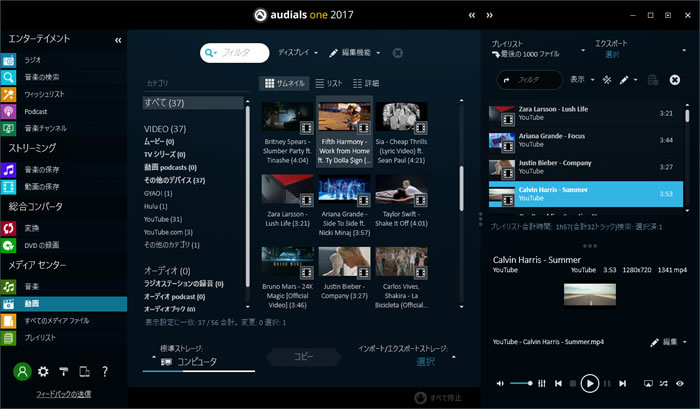This screenshot has width=700, height=409.
Task: Pause playback with the pause button
Action: pos(607,383)
